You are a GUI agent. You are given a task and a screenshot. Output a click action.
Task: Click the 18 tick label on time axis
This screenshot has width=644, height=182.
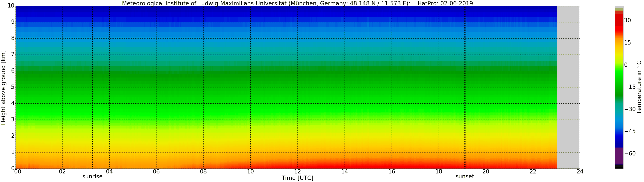(x=439, y=172)
